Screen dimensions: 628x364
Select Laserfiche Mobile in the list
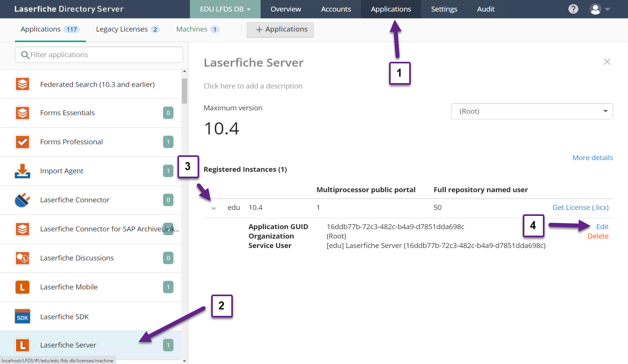click(90, 287)
